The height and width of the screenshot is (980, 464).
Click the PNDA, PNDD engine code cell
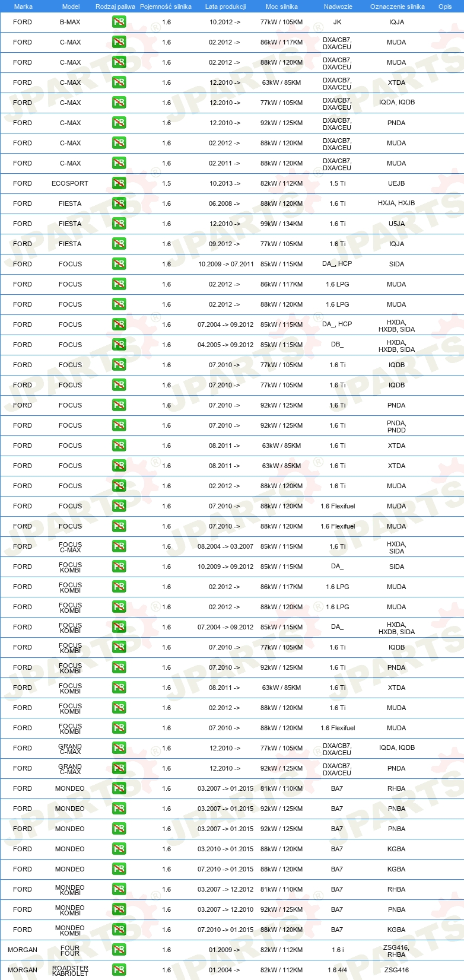tap(396, 427)
